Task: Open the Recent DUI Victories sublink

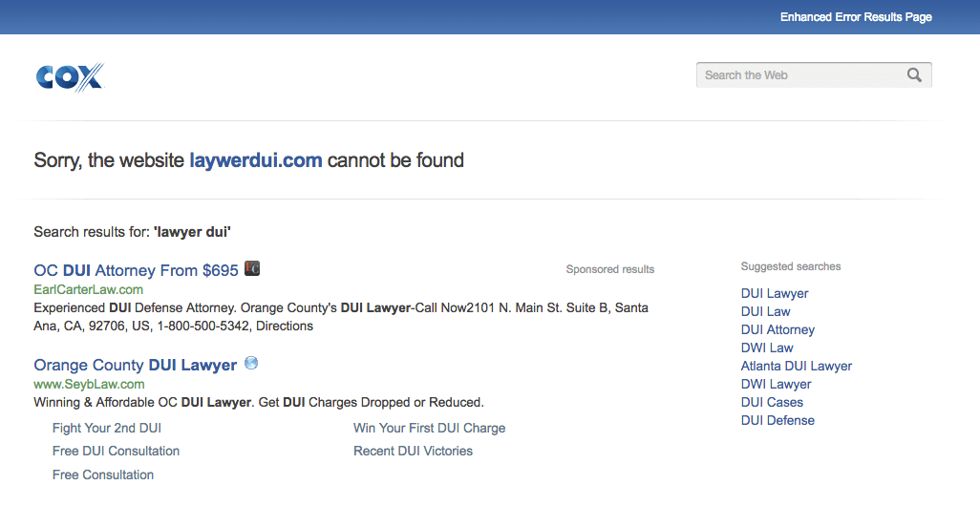Action: (x=414, y=451)
